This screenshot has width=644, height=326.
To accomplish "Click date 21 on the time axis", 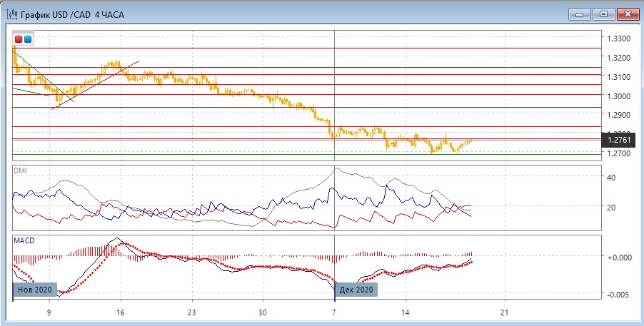I will 504,312.
